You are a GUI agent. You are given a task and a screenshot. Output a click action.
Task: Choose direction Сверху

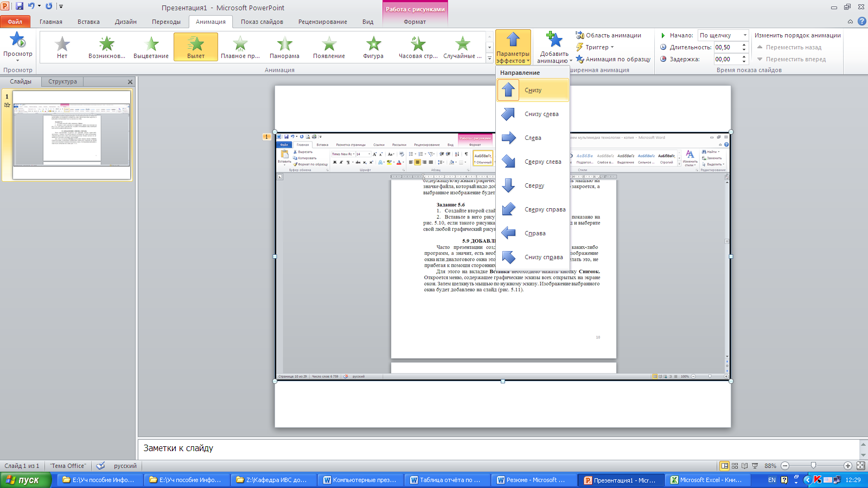[x=533, y=185]
